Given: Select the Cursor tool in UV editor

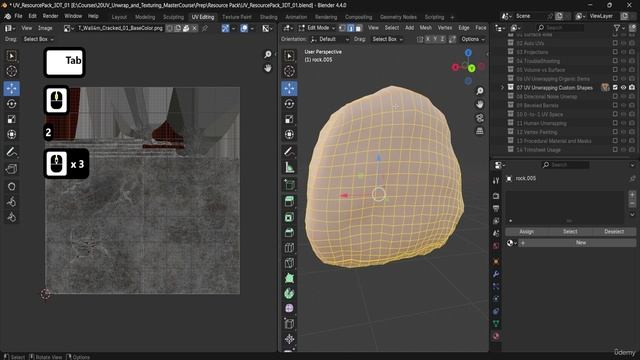Looking at the screenshot, I should (x=11, y=71).
